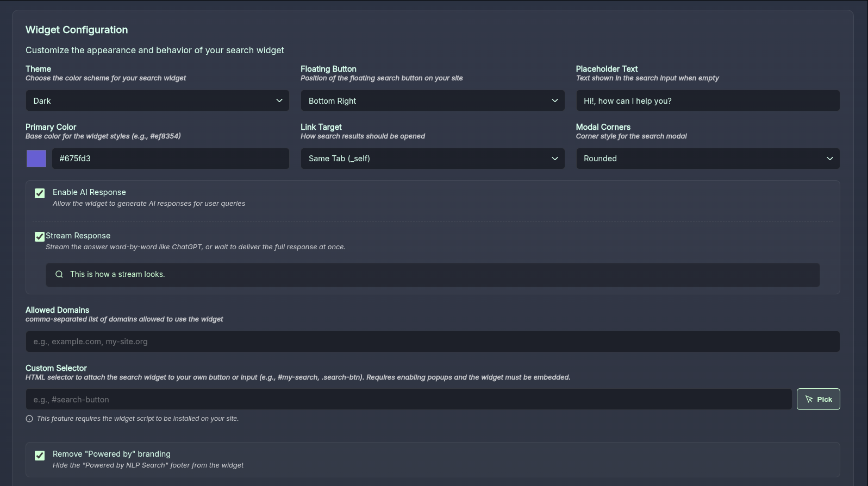Click the search icon in stream preview

(59, 274)
